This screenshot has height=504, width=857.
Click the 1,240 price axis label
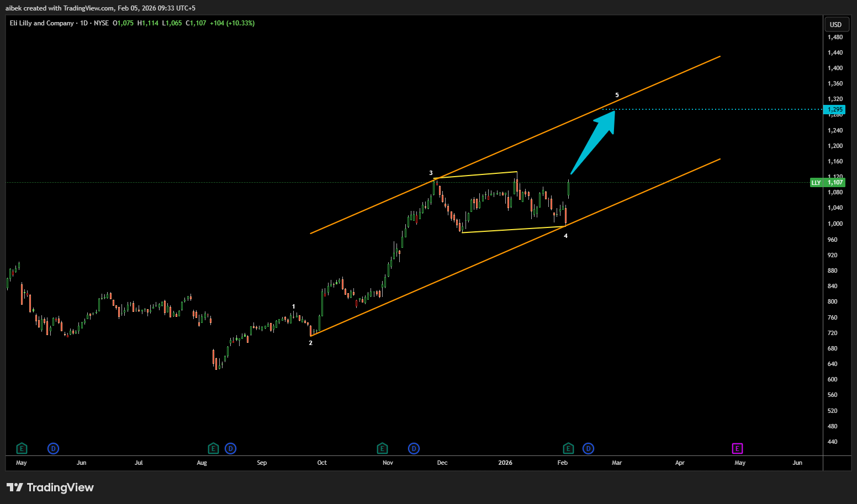click(x=835, y=131)
